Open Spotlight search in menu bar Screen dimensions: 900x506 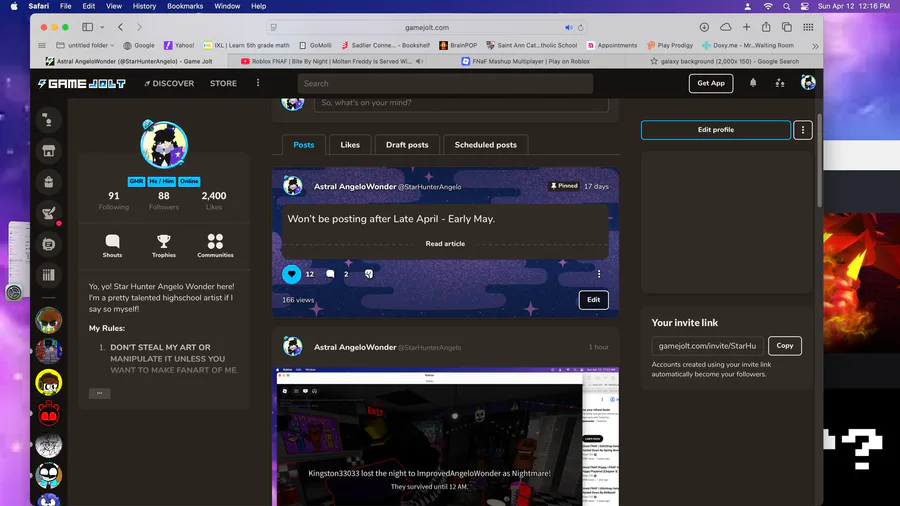[786, 6]
